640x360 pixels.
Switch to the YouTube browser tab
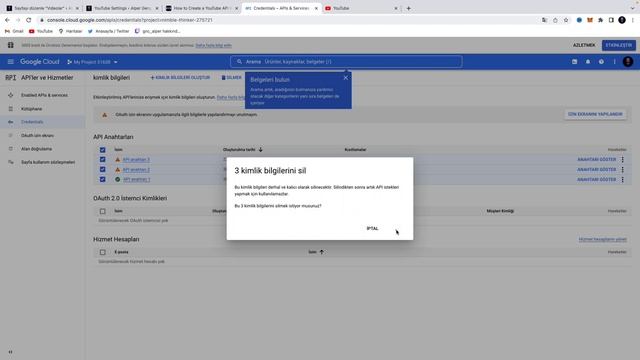click(360, 8)
